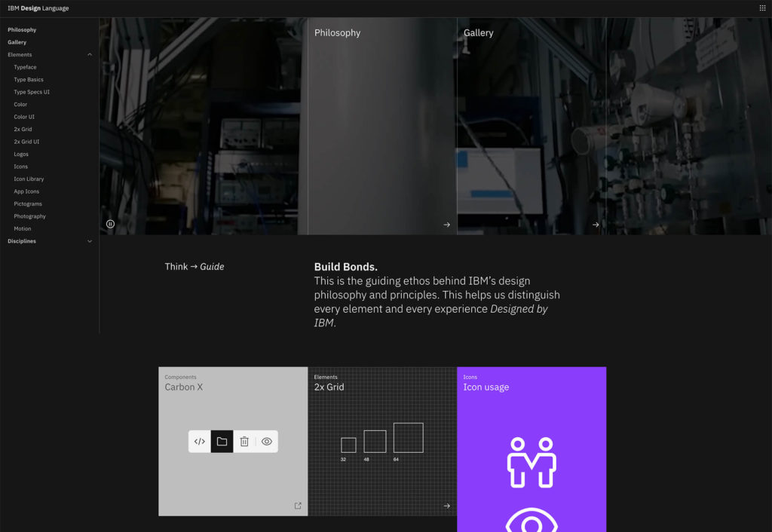This screenshot has height=532, width=772.
Task: Open the app switcher grid icon
Action: (762, 8)
